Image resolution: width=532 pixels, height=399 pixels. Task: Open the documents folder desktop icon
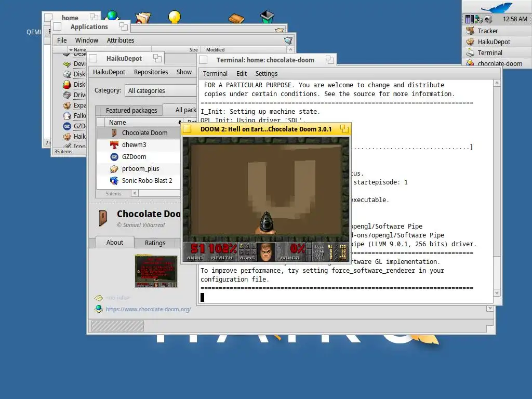point(143,17)
